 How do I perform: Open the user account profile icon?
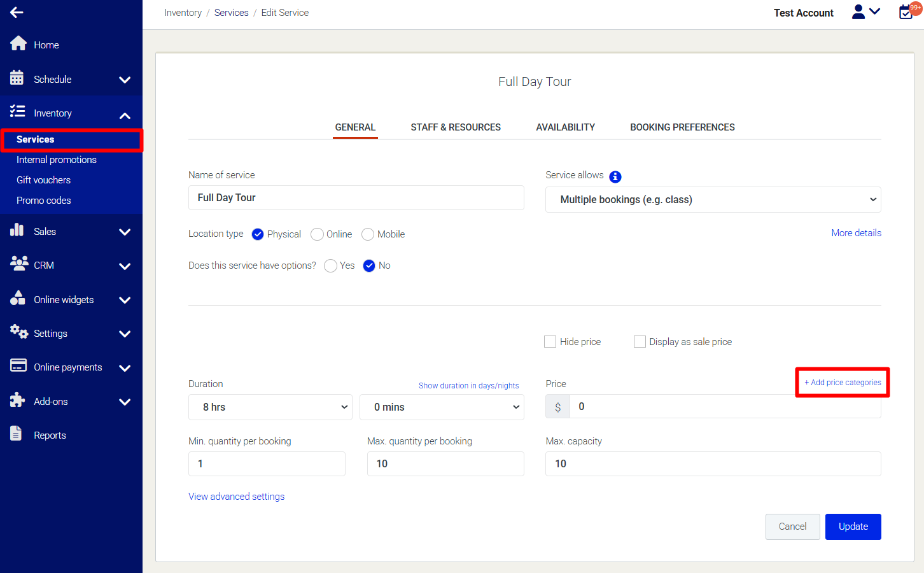[858, 12]
